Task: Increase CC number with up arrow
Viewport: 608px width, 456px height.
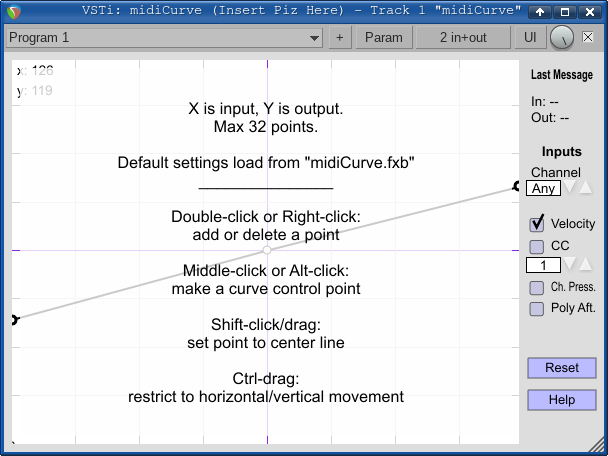Action: coord(586,265)
